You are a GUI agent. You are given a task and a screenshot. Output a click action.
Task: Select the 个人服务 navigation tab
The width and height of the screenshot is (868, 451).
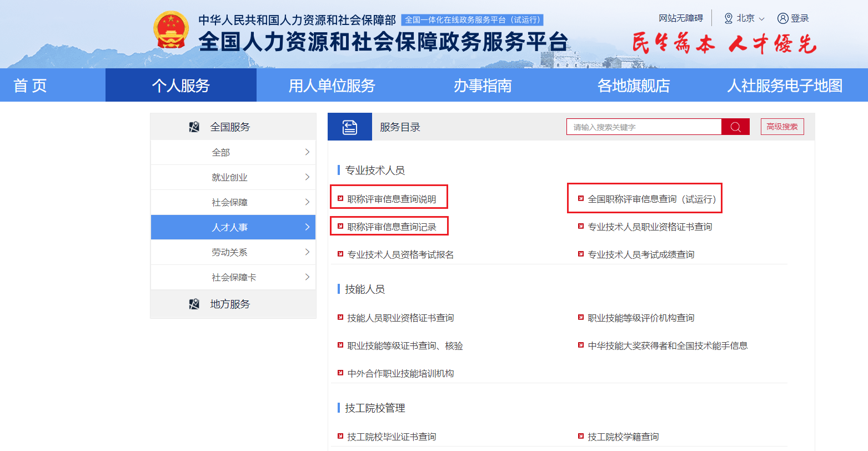pos(181,86)
